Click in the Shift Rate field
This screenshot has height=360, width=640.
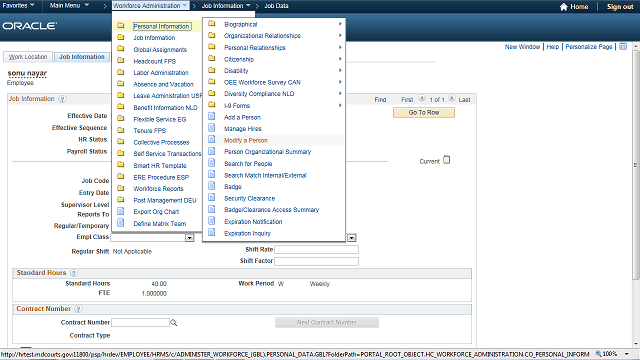(x=316, y=249)
